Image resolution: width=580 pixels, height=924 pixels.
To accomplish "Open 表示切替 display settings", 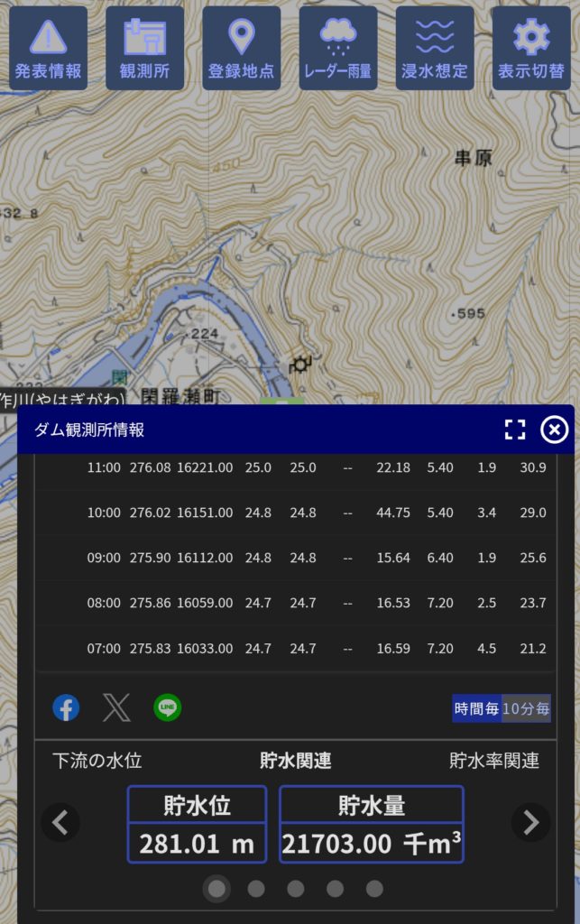I will (530, 49).
